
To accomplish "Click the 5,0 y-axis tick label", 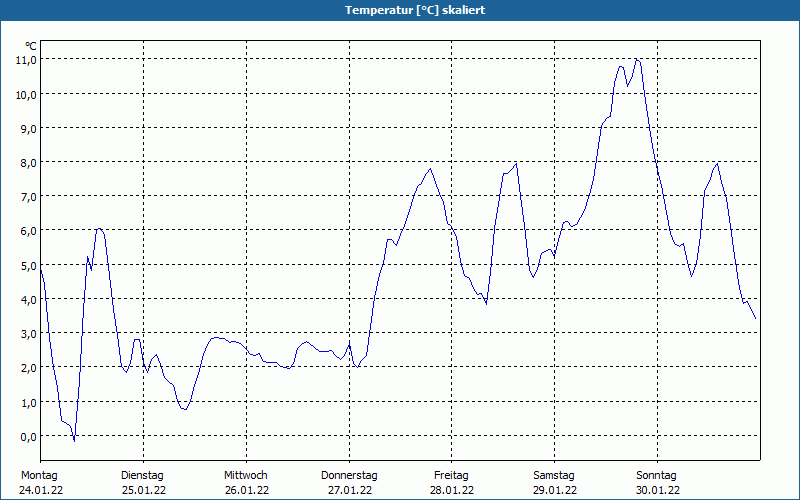I will point(26,265).
